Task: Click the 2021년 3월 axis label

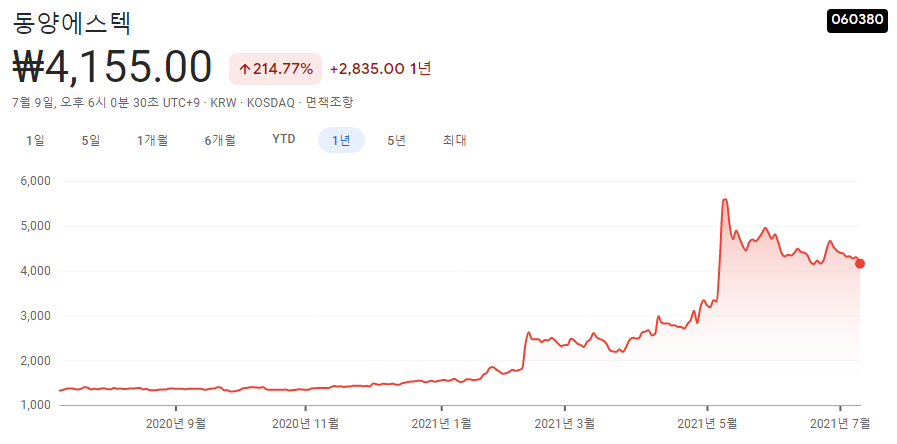Action: point(565,424)
